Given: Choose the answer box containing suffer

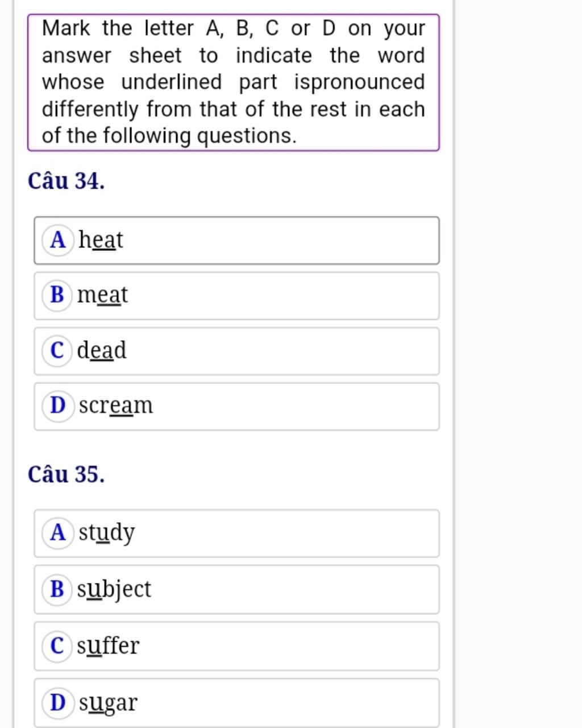Looking at the screenshot, I should click(236, 647).
